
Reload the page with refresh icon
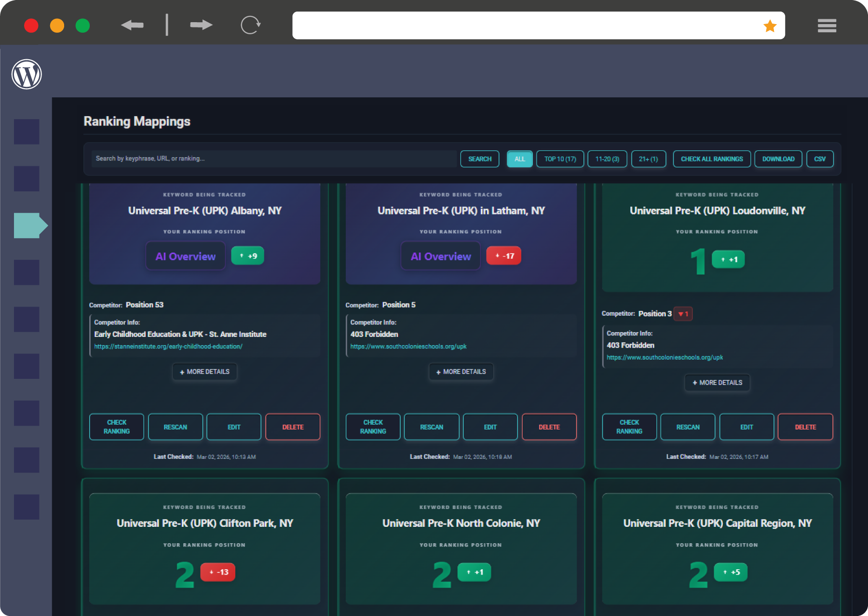coord(250,25)
